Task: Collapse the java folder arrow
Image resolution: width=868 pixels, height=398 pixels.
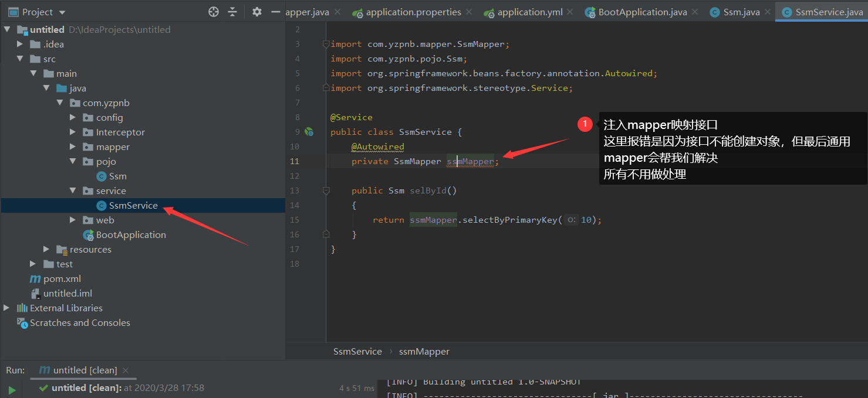Action: (x=46, y=88)
